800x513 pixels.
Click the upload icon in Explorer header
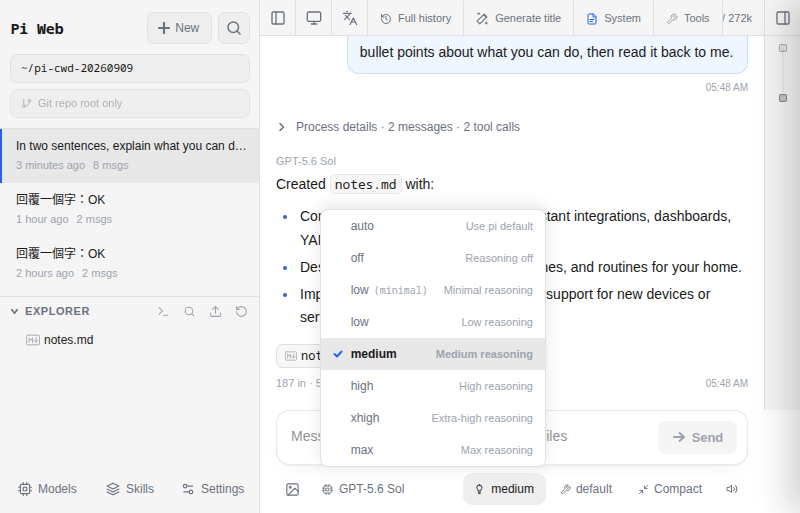click(x=215, y=311)
